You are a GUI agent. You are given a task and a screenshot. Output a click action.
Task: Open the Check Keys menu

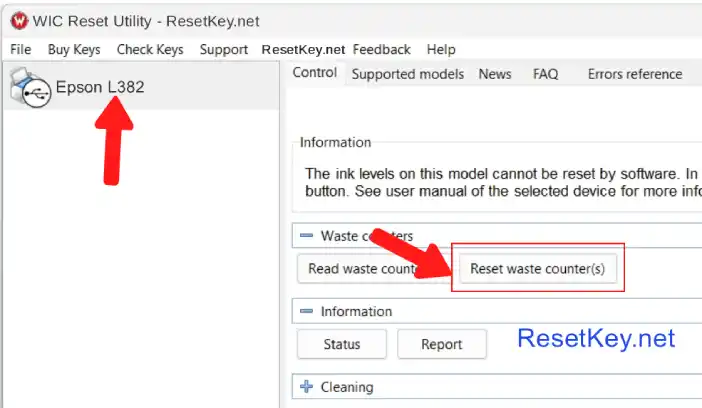150,49
